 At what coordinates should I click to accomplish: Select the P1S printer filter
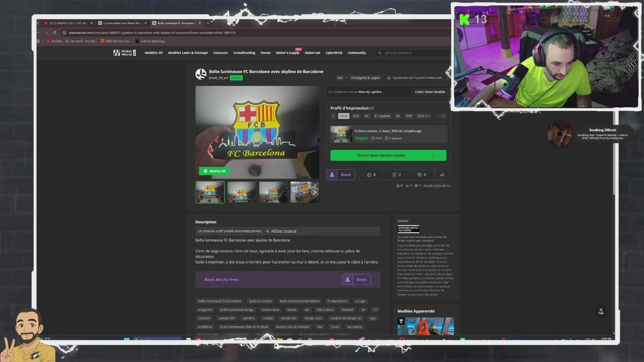(x=356, y=116)
